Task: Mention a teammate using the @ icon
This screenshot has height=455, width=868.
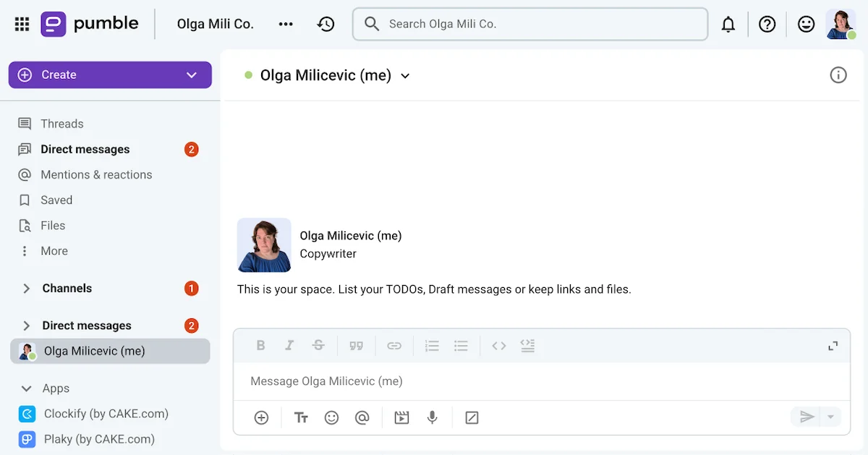Action: coord(362,417)
